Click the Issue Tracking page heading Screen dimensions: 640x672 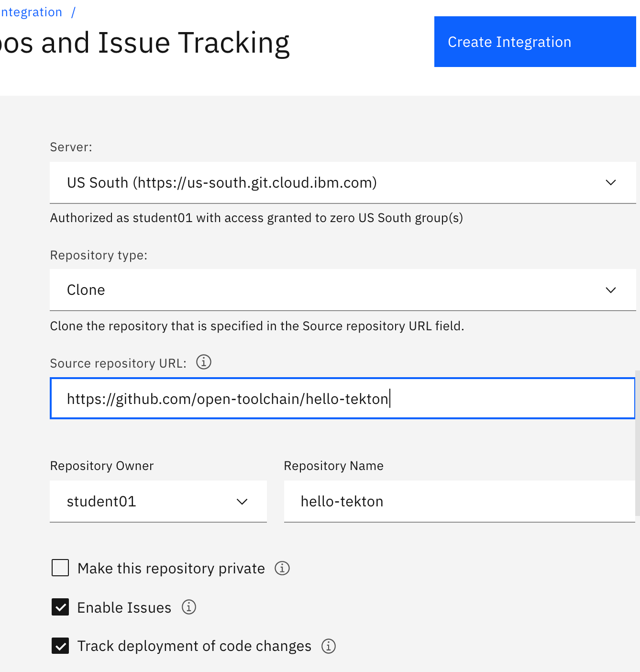[145, 43]
